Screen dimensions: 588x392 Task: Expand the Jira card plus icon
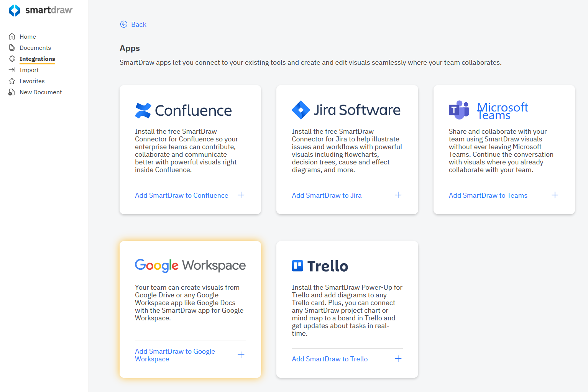[398, 195]
